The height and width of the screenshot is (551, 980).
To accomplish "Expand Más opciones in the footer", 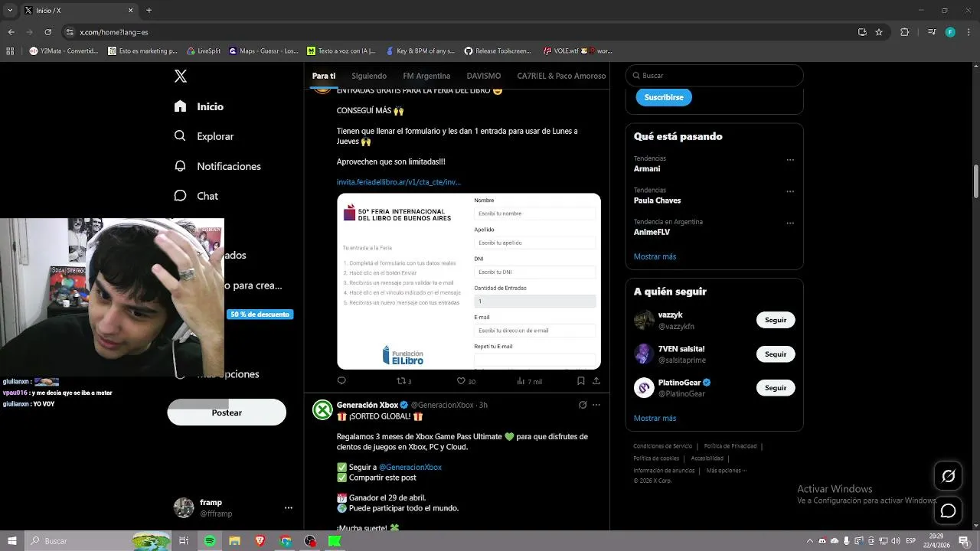I will (726, 471).
